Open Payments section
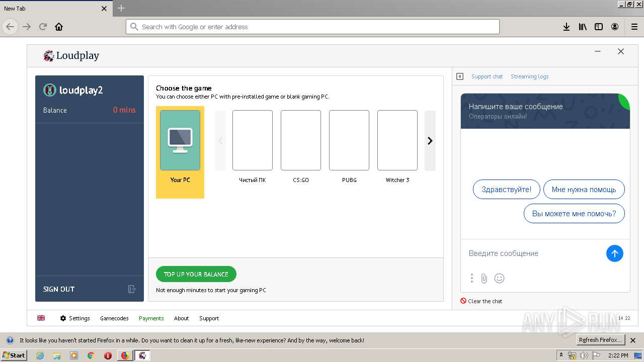 point(151,318)
